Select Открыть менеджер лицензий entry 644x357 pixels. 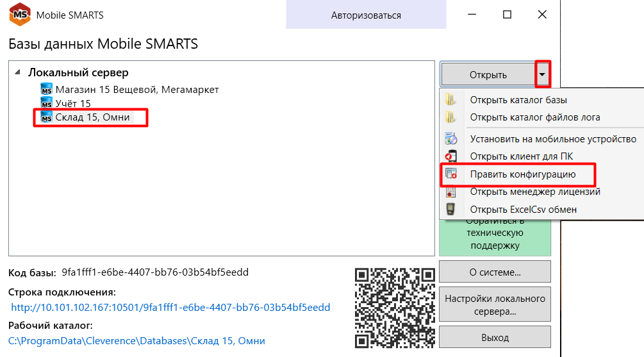[x=535, y=192]
